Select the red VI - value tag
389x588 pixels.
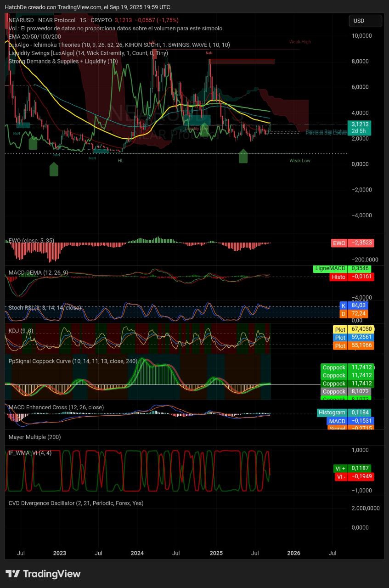coord(353,477)
